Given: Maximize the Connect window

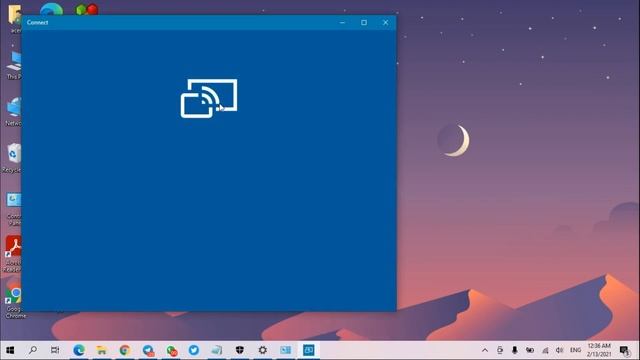Looking at the screenshot, I should pyautogui.click(x=364, y=22).
